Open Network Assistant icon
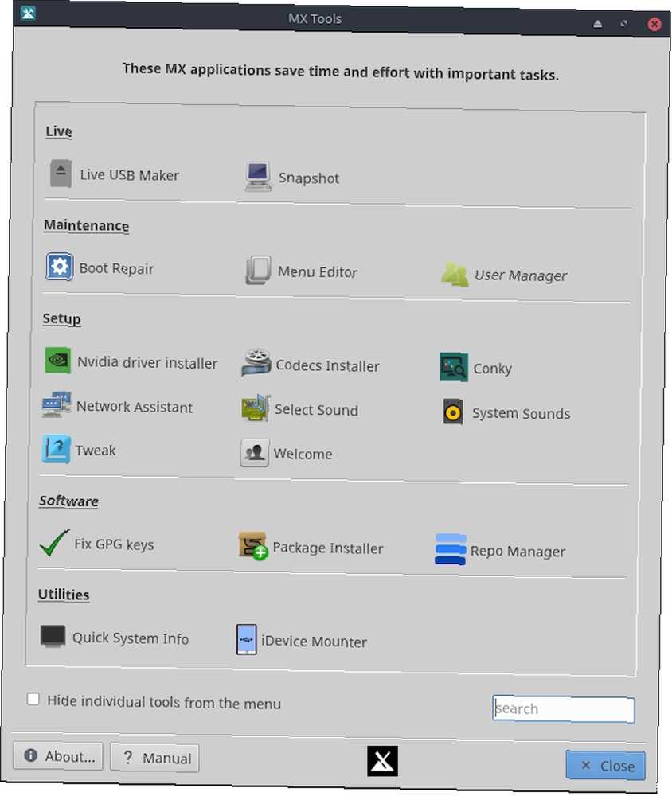Viewport: 672px width, 796px height. [x=57, y=404]
